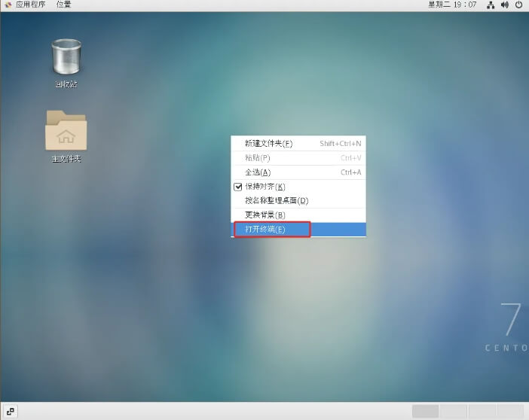Viewport: 529px width, 420px height.
Task: Toggle the Keep aligned (保持对齐) checkbox
Action: tap(238, 187)
